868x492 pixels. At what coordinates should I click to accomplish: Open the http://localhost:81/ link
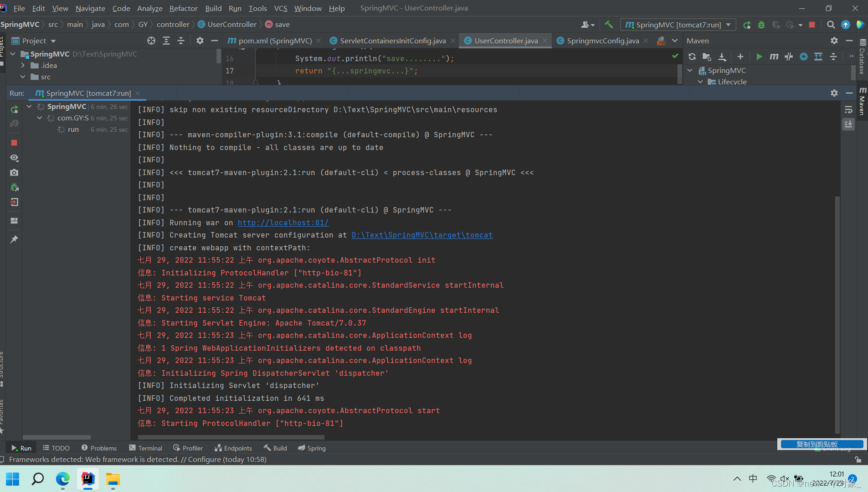click(283, 223)
